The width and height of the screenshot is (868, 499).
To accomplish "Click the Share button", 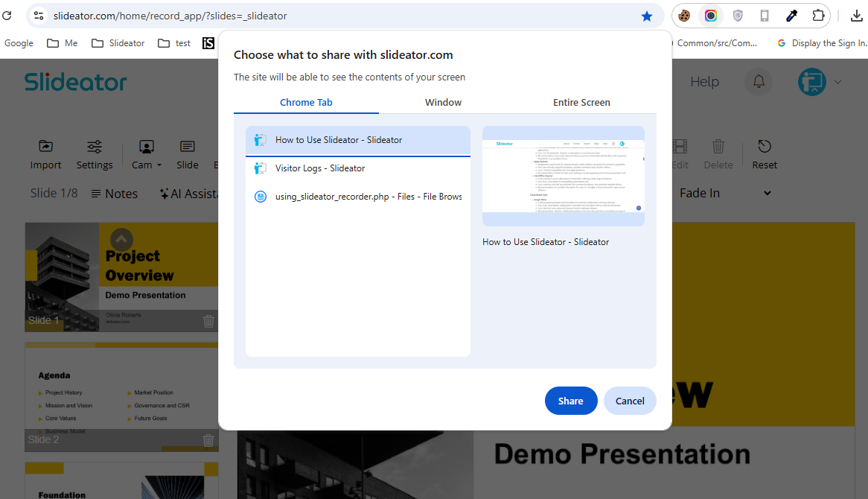I will pyautogui.click(x=571, y=401).
